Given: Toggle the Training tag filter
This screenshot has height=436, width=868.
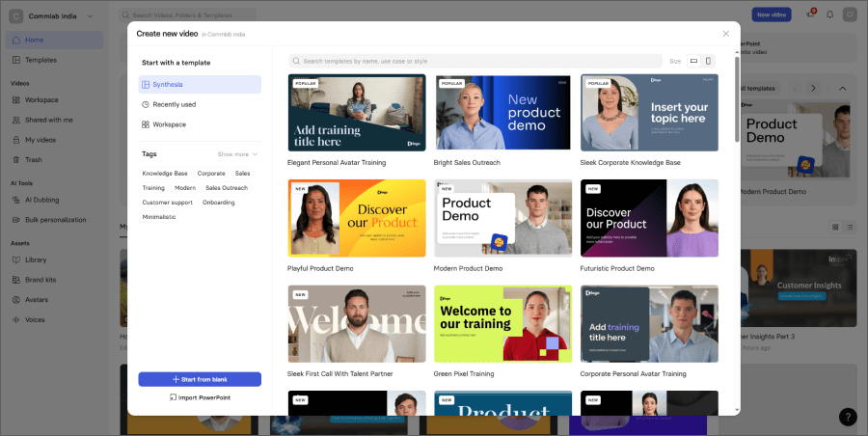Looking at the screenshot, I should pos(153,188).
